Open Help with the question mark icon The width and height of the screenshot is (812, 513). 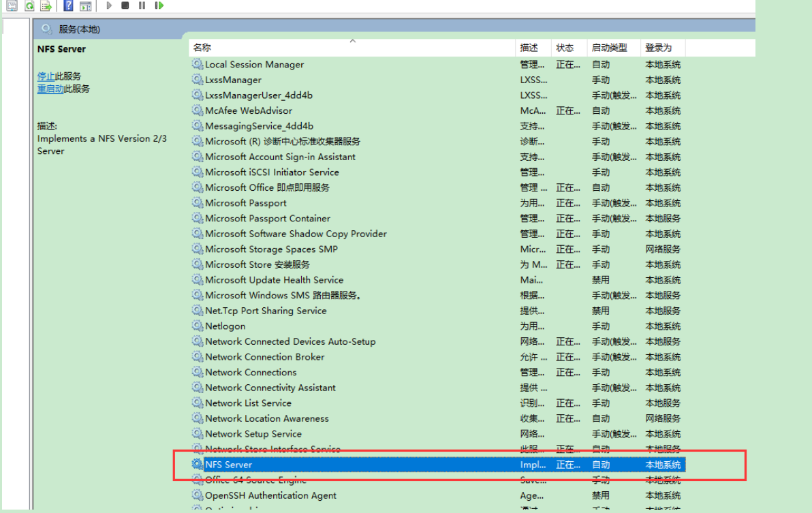point(67,5)
